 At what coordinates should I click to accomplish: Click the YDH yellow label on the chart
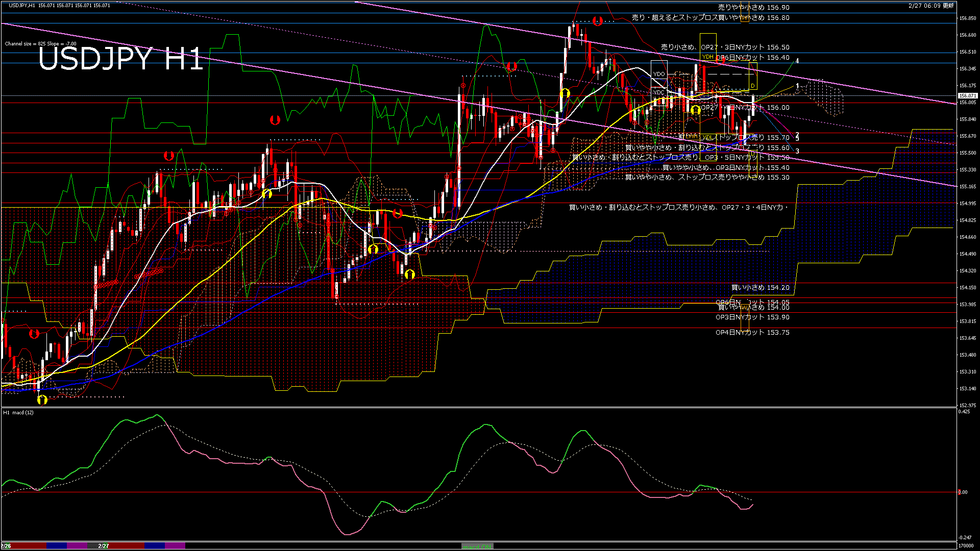point(707,58)
